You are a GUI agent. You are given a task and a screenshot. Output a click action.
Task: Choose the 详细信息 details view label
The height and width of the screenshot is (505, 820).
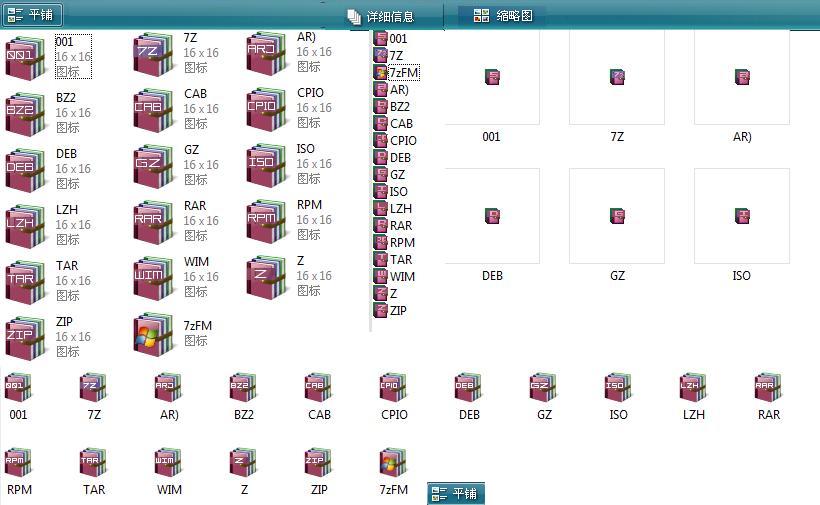390,17
